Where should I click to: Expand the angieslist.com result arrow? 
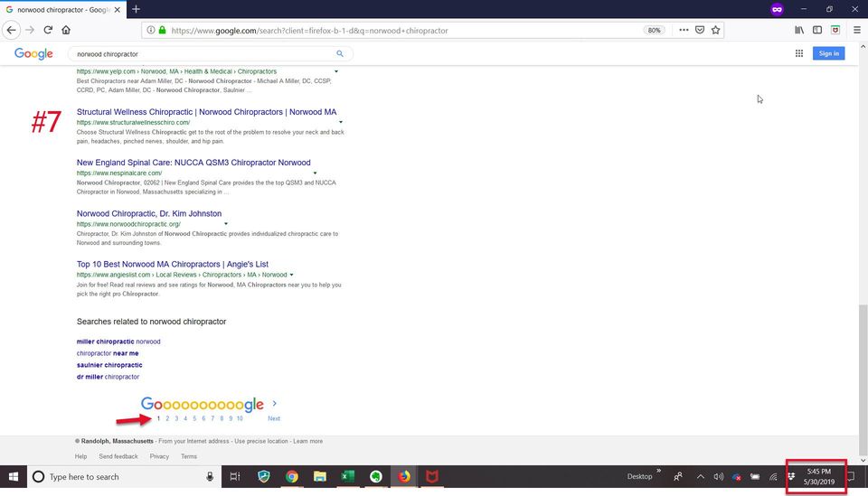[x=292, y=275]
